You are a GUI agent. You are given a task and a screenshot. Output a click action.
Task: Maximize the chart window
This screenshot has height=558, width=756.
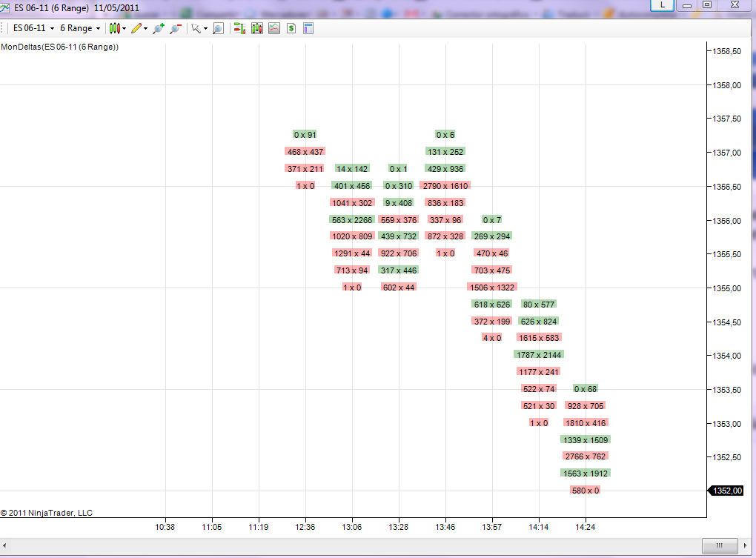click(x=707, y=5)
